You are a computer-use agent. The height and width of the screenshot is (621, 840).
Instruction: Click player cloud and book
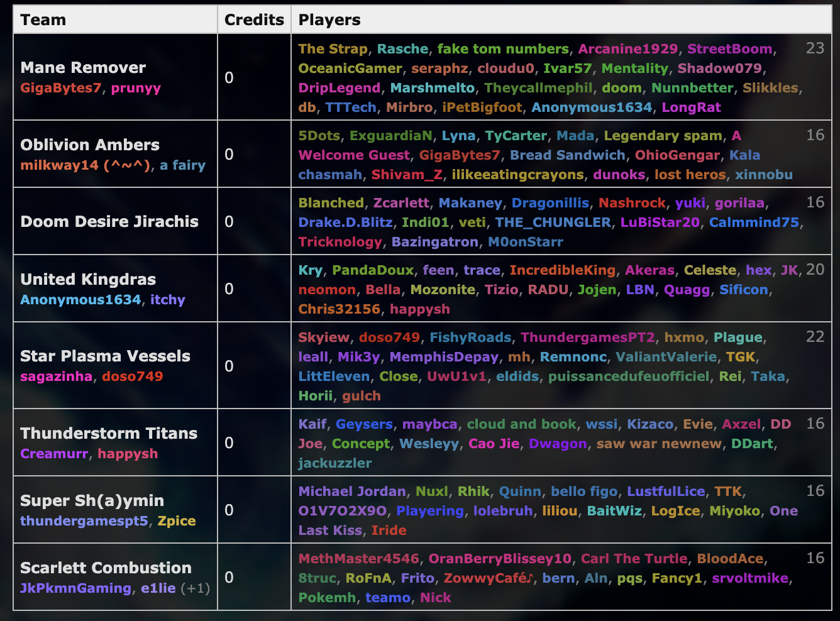[521, 424]
